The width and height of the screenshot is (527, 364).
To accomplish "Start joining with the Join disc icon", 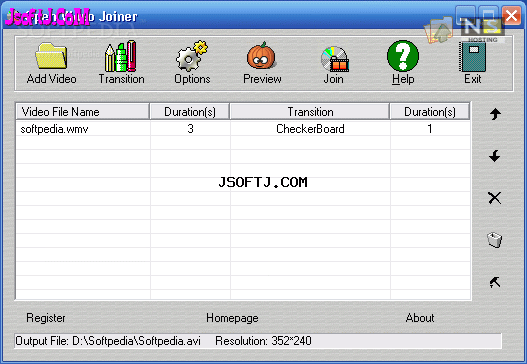I will 335,59.
